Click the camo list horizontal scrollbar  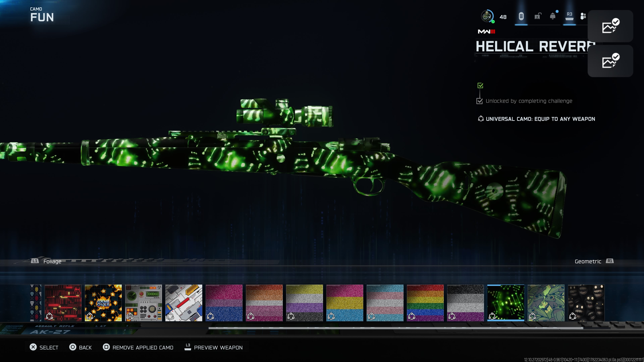pyautogui.click(x=396, y=328)
